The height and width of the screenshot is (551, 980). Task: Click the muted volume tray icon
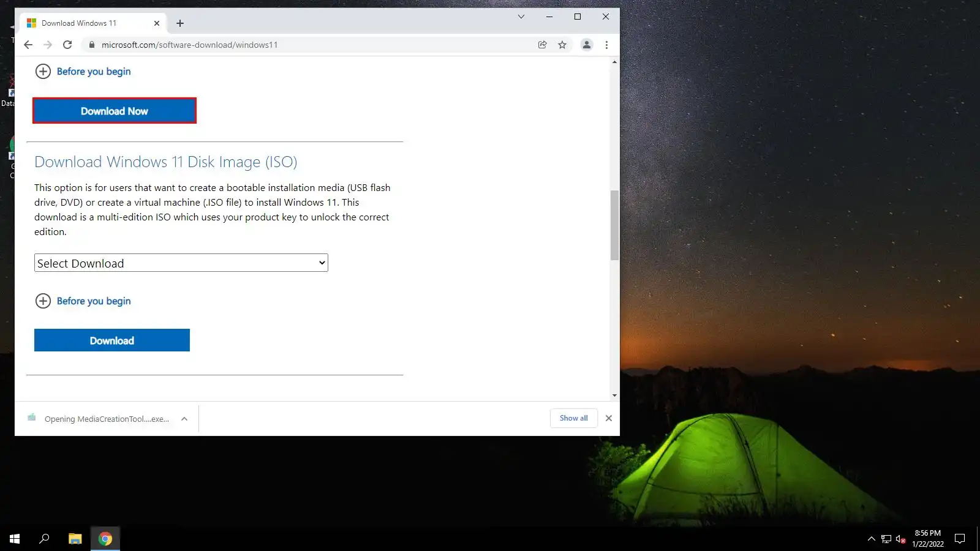click(x=900, y=539)
